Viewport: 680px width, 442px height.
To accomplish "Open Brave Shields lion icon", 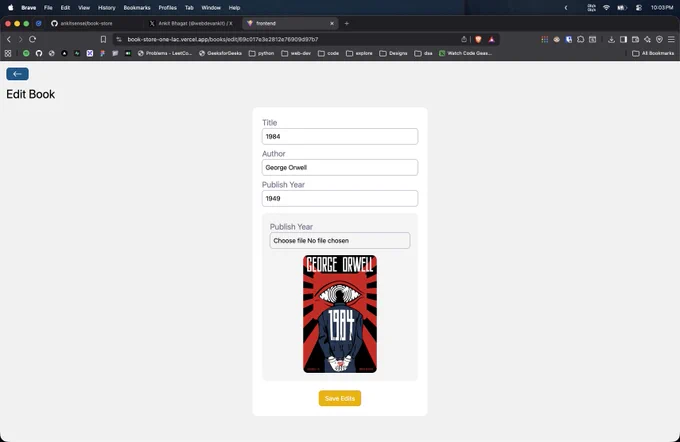I will [478, 39].
